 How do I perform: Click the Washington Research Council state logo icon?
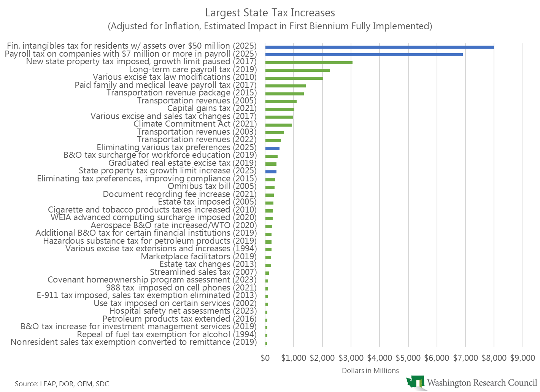pyautogui.click(x=415, y=382)
